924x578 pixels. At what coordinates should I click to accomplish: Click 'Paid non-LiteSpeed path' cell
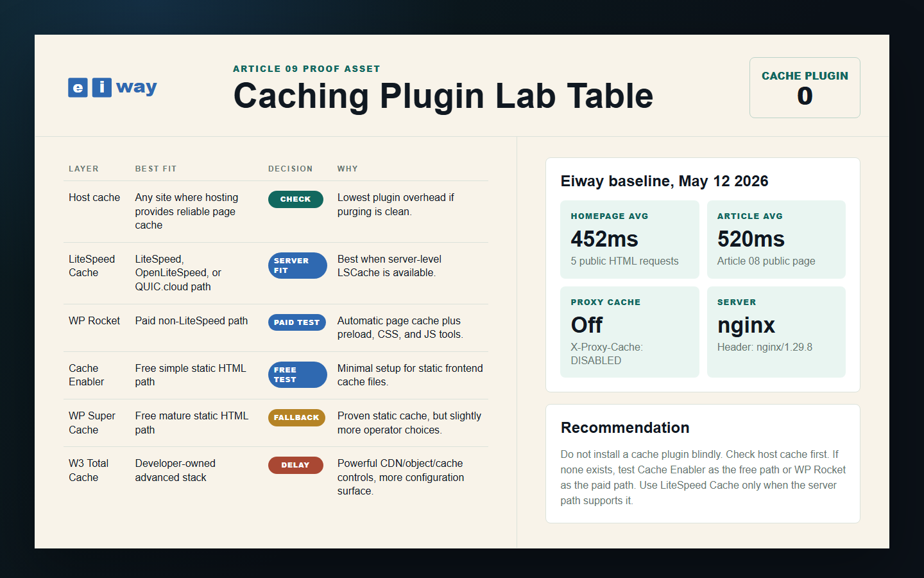pos(191,321)
